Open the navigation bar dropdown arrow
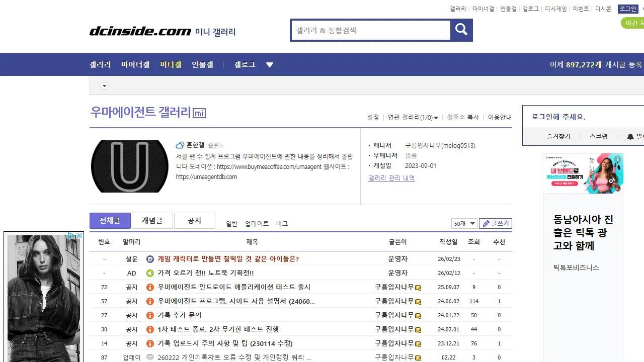Viewport: 644px width, 362px height. (x=270, y=64)
